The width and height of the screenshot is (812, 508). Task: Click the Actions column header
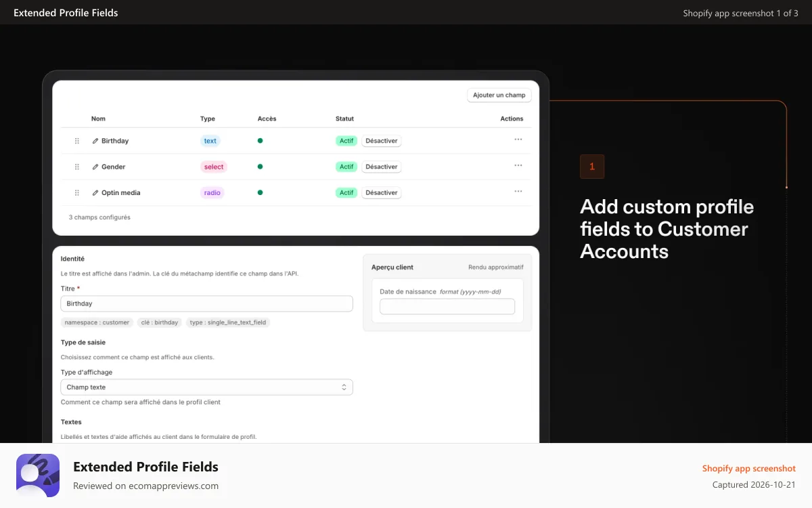[x=512, y=119]
